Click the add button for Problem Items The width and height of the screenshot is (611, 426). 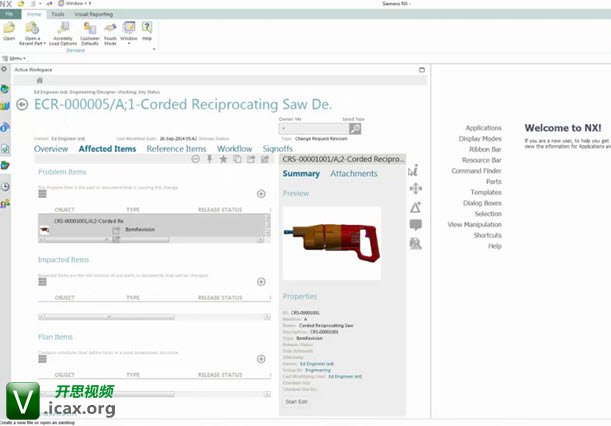261,194
